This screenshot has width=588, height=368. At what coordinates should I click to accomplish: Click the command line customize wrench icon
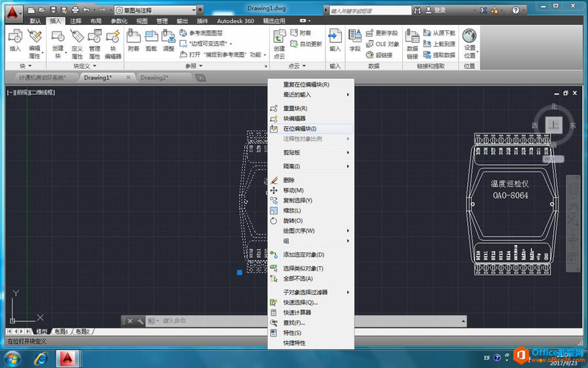click(x=140, y=321)
